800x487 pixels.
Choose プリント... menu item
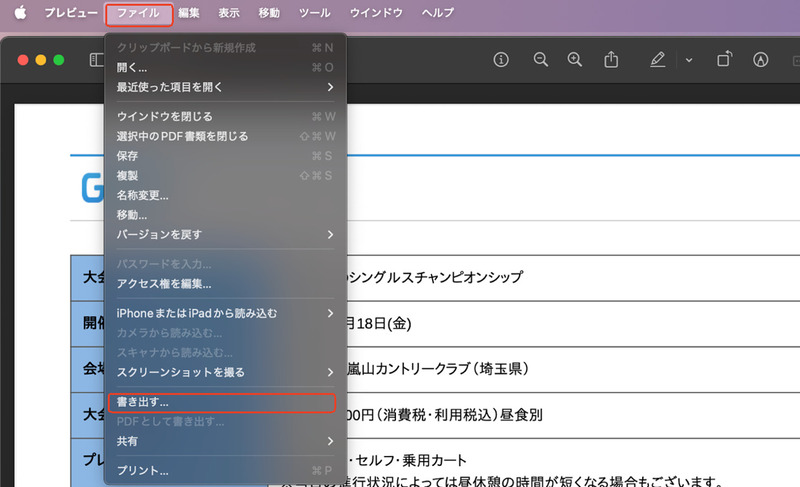pos(142,470)
